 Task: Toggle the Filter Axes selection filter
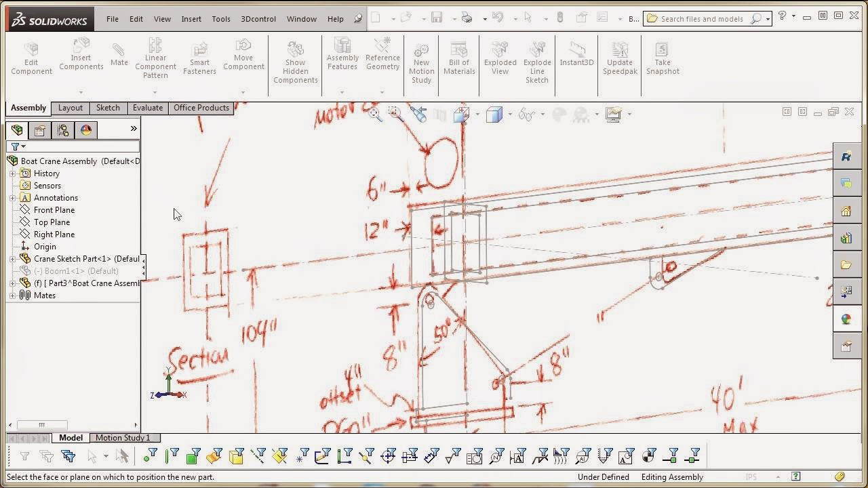coord(258,456)
